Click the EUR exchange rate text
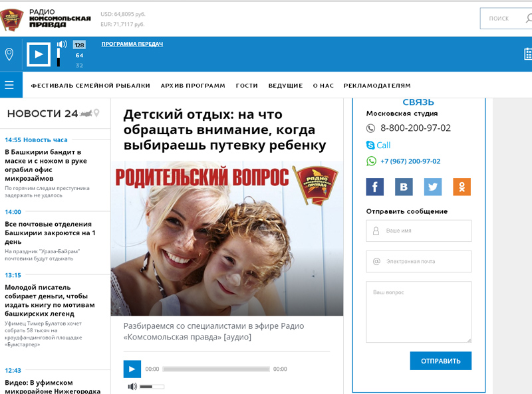Screen dimensions: 532x394 [x=122, y=25]
